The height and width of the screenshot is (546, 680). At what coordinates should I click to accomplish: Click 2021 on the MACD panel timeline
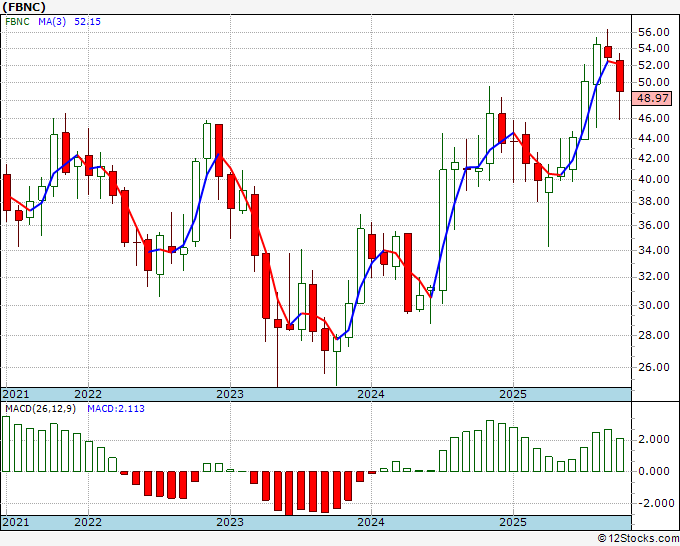tap(16, 522)
